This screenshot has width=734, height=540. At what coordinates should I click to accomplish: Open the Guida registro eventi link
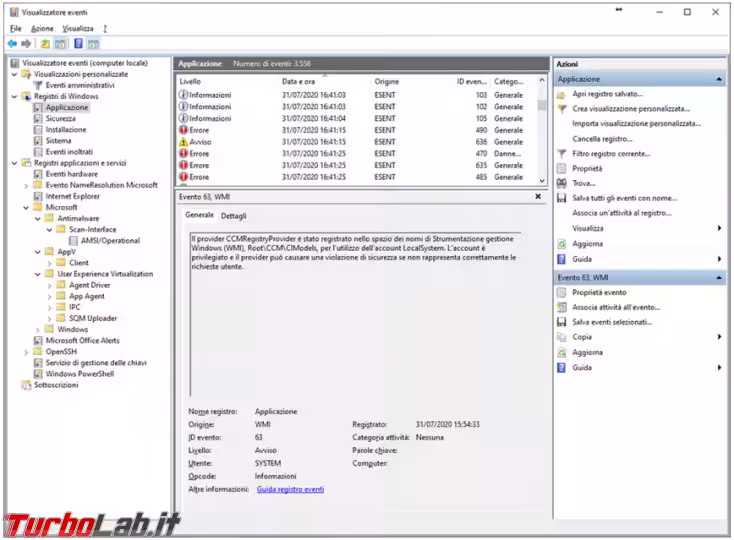click(x=290, y=489)
